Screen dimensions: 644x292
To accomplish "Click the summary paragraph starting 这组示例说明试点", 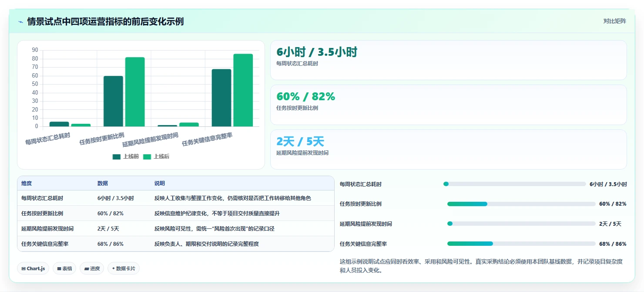I will tap(481, 266).
